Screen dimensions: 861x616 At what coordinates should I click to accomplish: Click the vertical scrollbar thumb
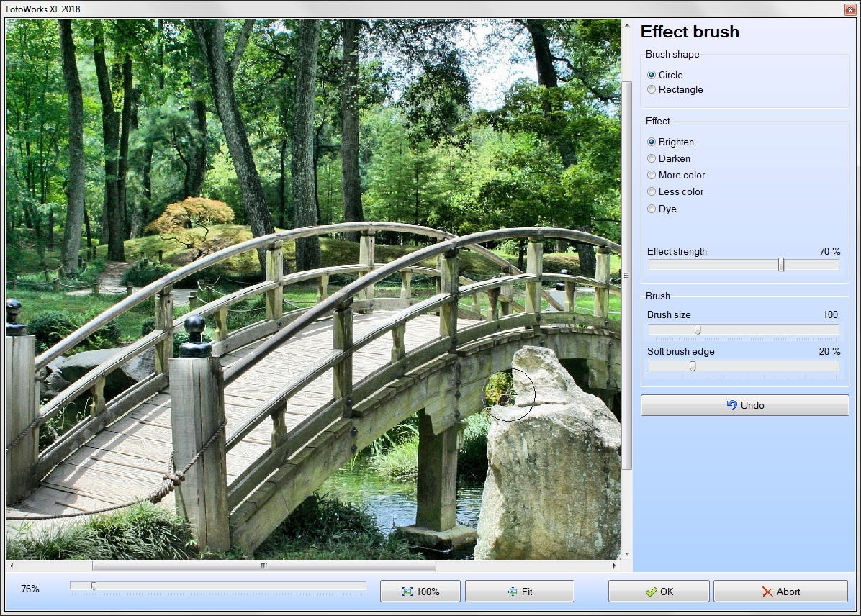click(626, 275)
